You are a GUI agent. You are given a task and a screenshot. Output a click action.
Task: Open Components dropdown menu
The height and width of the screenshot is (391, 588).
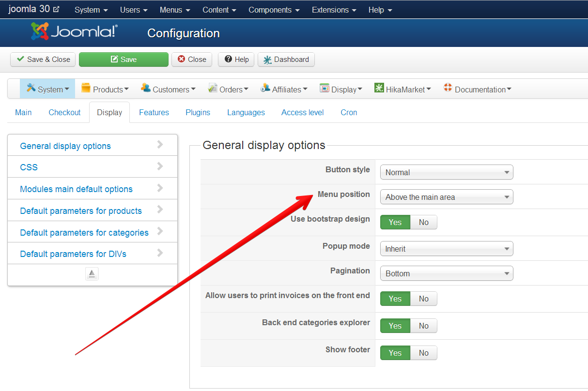point(274,10)
